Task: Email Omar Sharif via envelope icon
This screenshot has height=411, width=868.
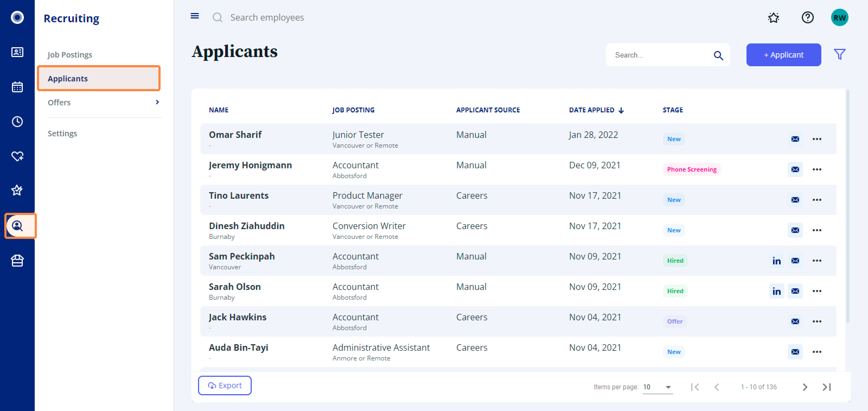Action: coord(795,139)
